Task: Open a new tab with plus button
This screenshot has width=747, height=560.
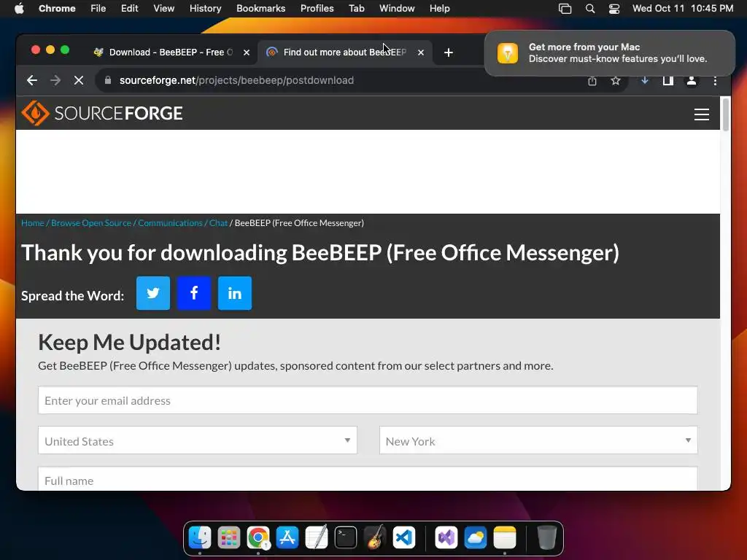Action: [449, 52]
